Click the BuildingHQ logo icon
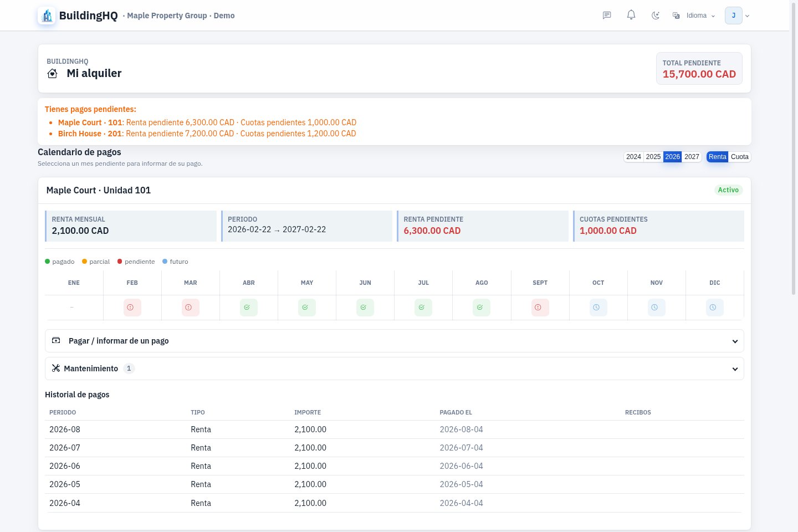The image size is (798, 532). point(47,16)
